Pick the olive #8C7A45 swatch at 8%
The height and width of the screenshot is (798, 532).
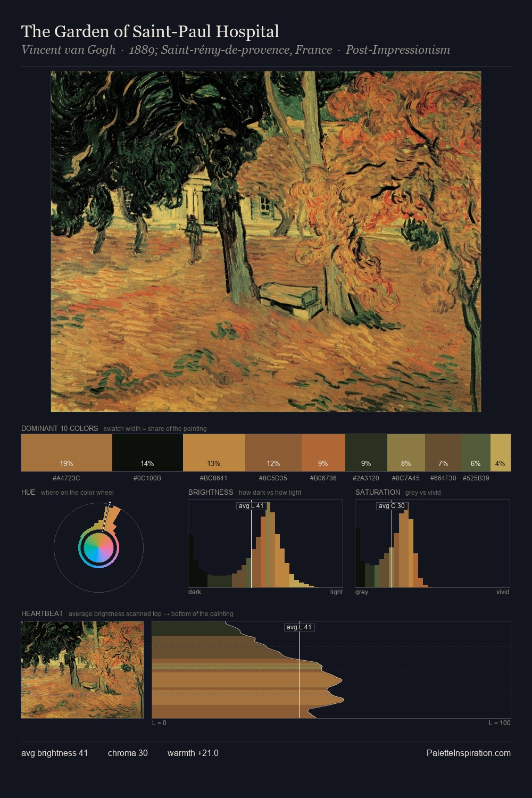[406, 453]
